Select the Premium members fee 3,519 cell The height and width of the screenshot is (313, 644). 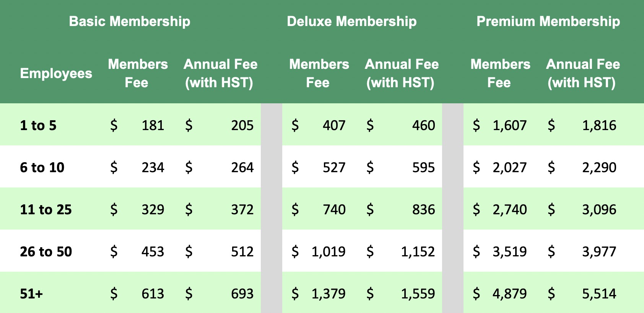click(x=500, y=252)
